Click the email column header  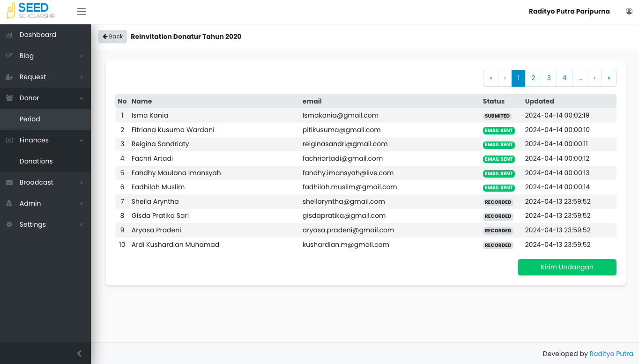pos(312,101)
